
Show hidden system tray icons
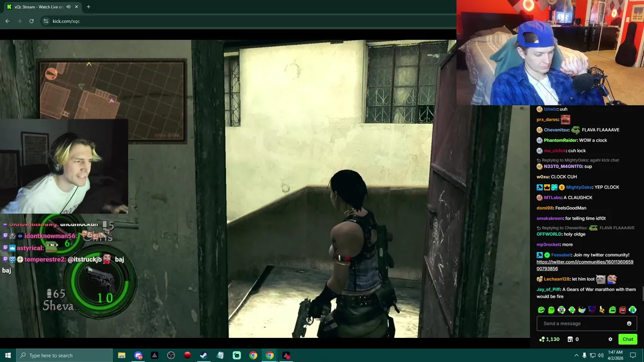[576, 355]
